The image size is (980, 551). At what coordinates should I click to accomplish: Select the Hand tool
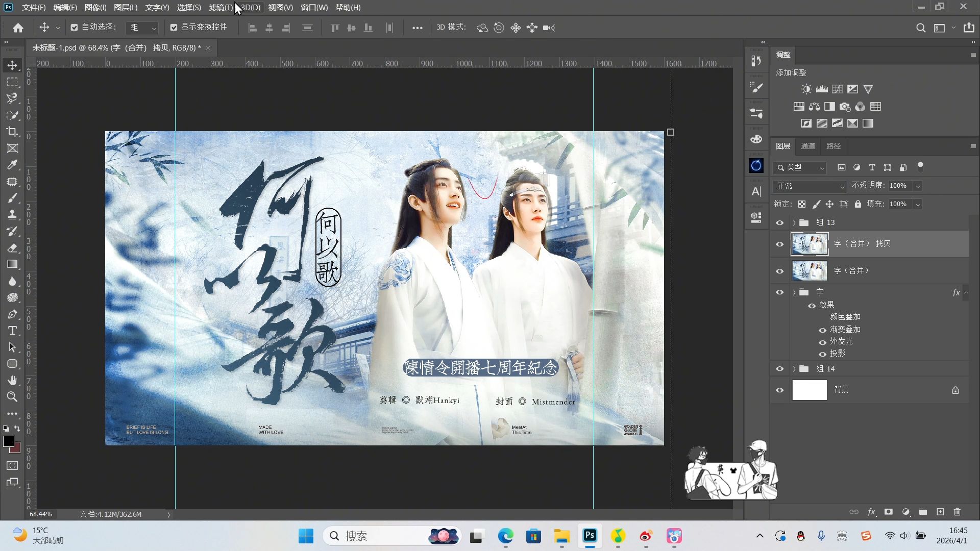tap(12, 381)
